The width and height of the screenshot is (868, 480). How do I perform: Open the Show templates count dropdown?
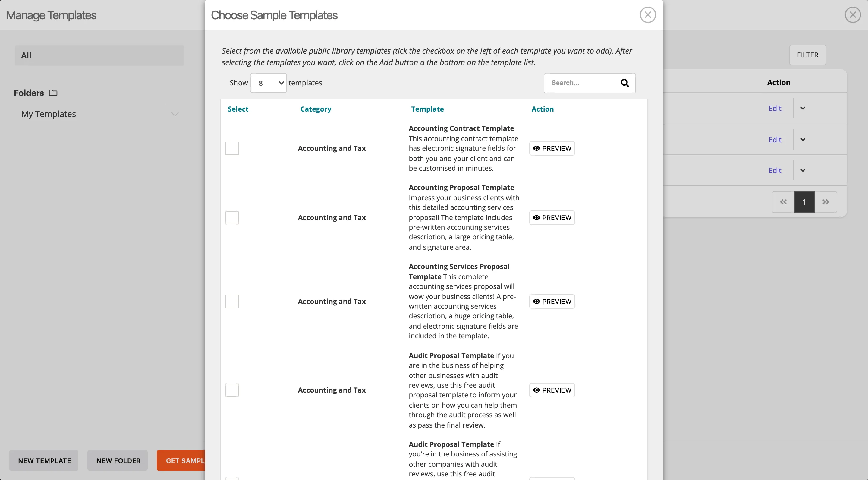[x=268, y=83]
